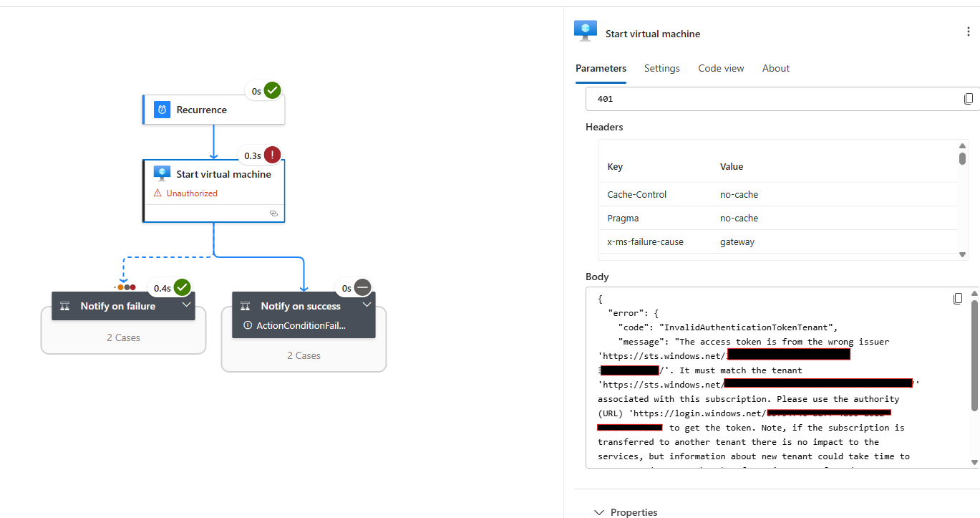The image size is (980, 518).
Task: Copy the Body JSON content
Action: click(x=958, y=299)
